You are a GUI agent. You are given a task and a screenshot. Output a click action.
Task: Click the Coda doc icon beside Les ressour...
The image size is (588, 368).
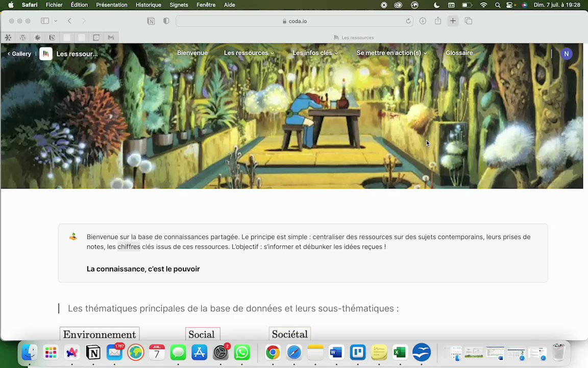point(46,54)
